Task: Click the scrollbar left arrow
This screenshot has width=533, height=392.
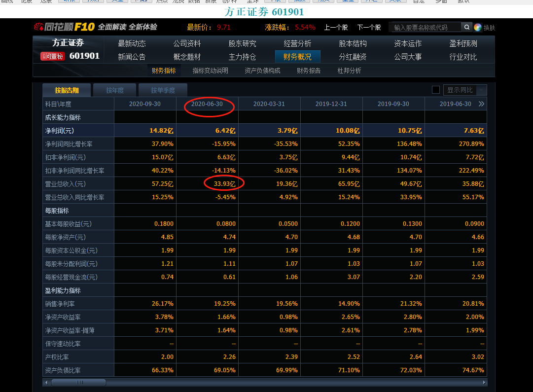Action: pos(46,383)
